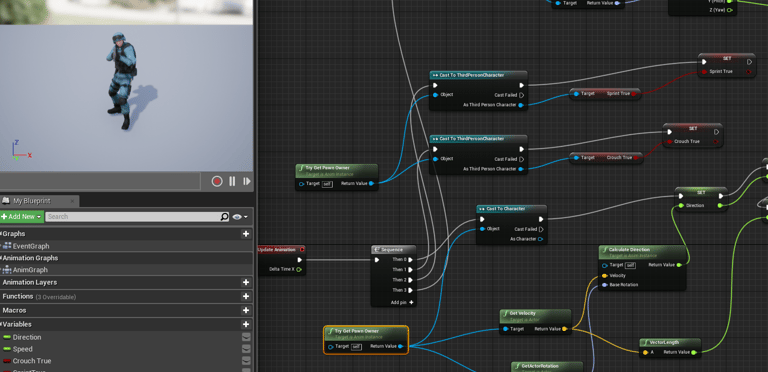The width and height of the screenshot is (768, 372).
Task: Step the preview forward one frame
Action: (246, 181)
